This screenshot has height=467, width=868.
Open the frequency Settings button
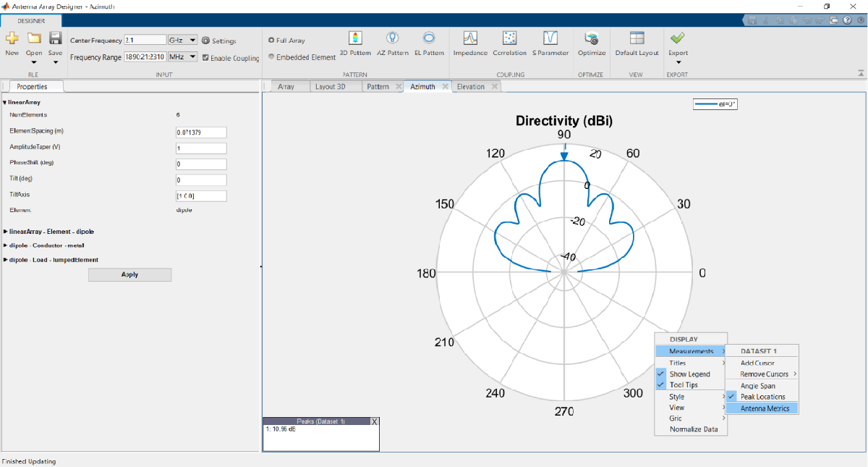click(219, 41)
